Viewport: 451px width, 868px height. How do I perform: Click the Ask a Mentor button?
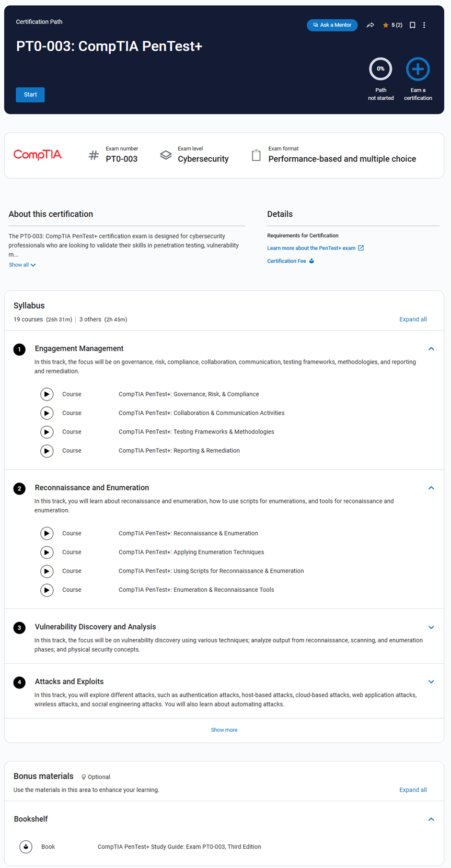[x=332, y=25]
